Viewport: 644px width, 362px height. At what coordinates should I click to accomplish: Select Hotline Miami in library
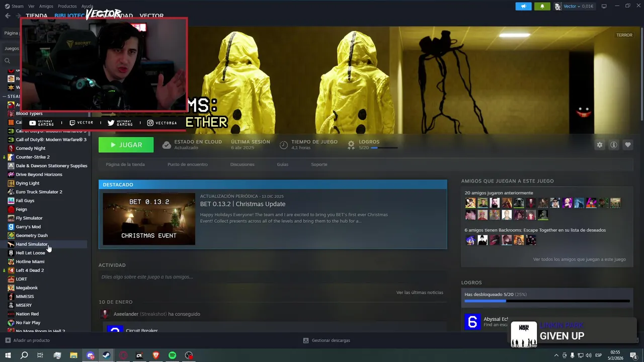point(44,262)
